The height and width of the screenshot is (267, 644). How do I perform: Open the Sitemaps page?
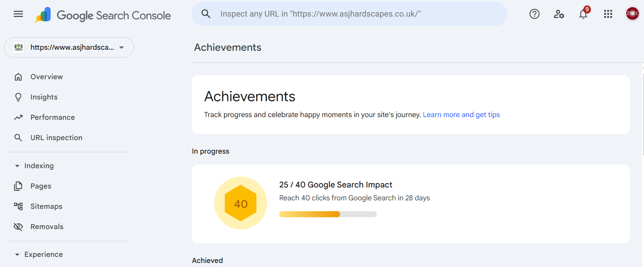[x=46, y=206]
